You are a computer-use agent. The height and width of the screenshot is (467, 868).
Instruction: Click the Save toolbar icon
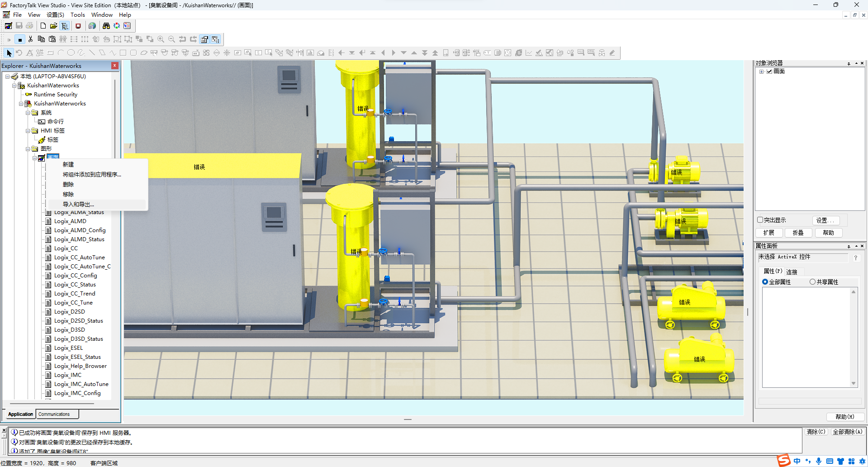pos(19,26)
